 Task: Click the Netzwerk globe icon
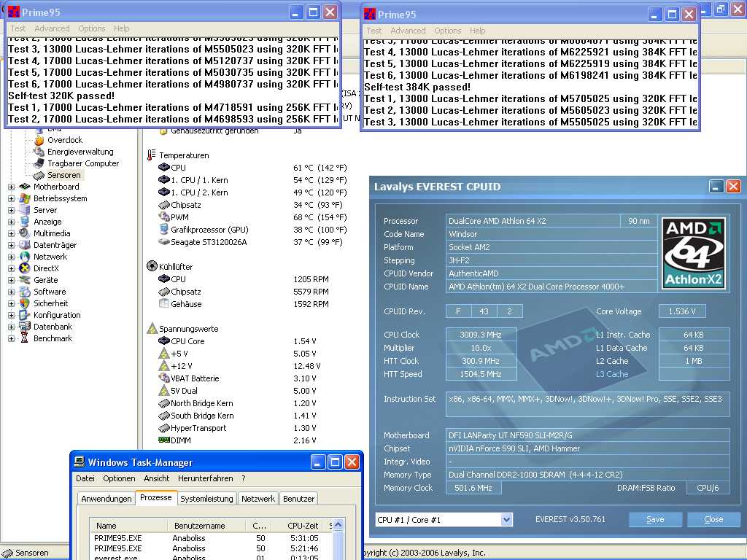click(x=25, y=257)
